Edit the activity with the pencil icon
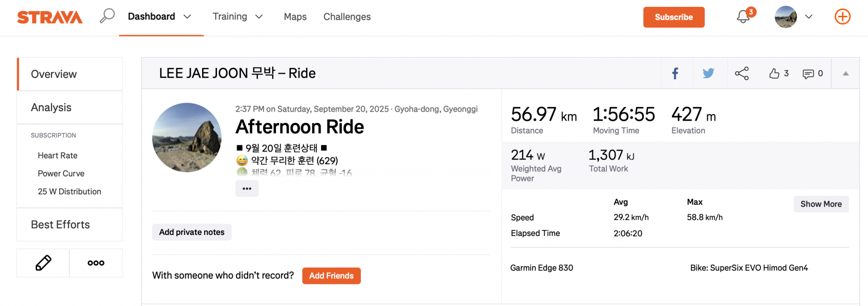Image resolution: width=868 pixels, height=306 pixels. (x=43, y=263)
